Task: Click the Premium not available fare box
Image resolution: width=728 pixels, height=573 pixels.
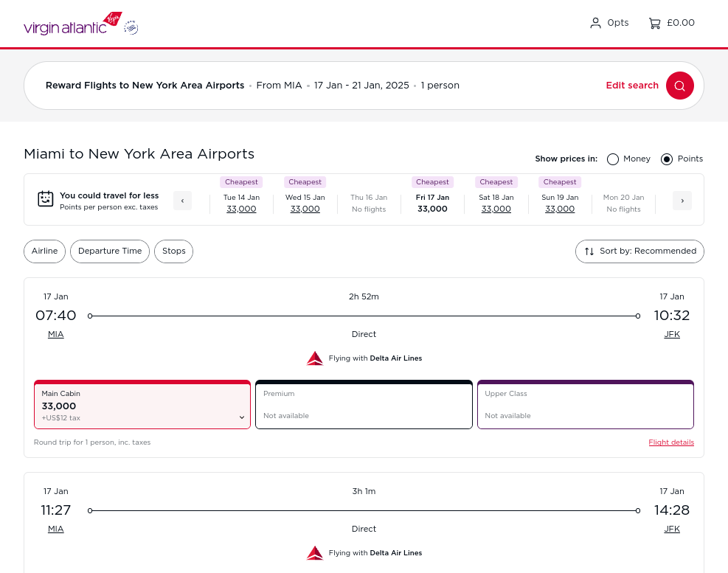Action: [x=364, y=404]
